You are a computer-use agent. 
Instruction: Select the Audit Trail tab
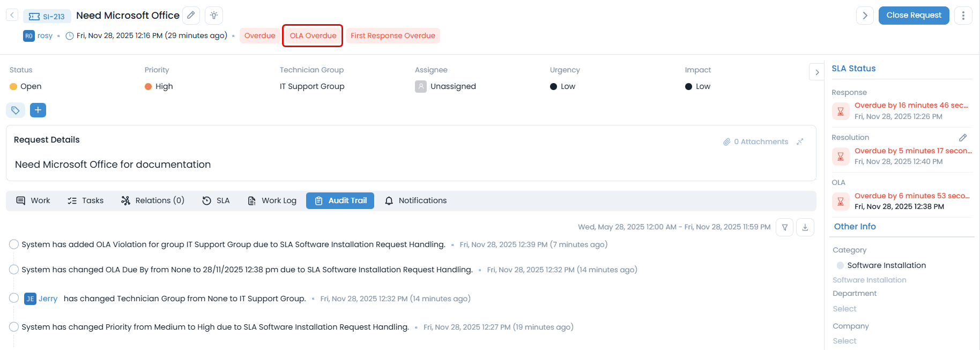340,200
